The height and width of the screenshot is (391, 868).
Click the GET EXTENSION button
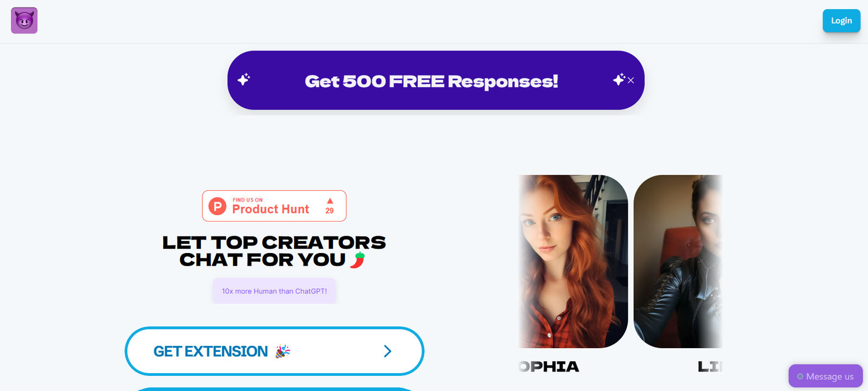coord(275,351)
